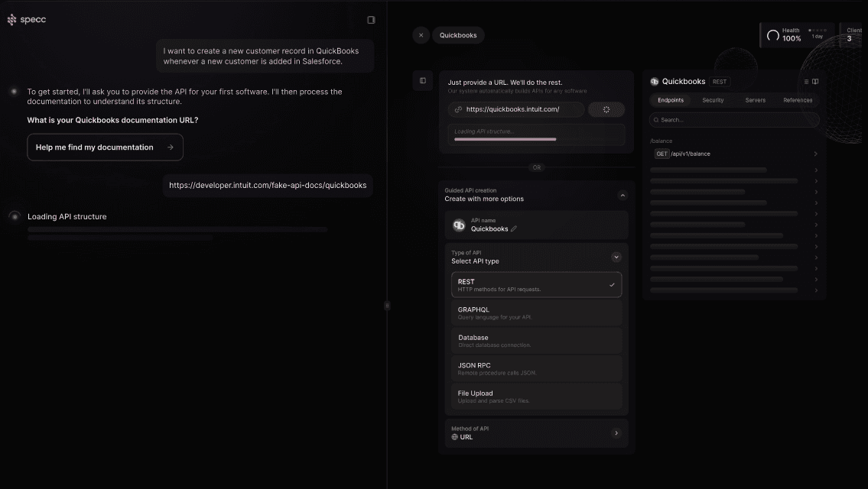Focus the endpoint Search field
868x489 pixels.
[x=734, y=120]
